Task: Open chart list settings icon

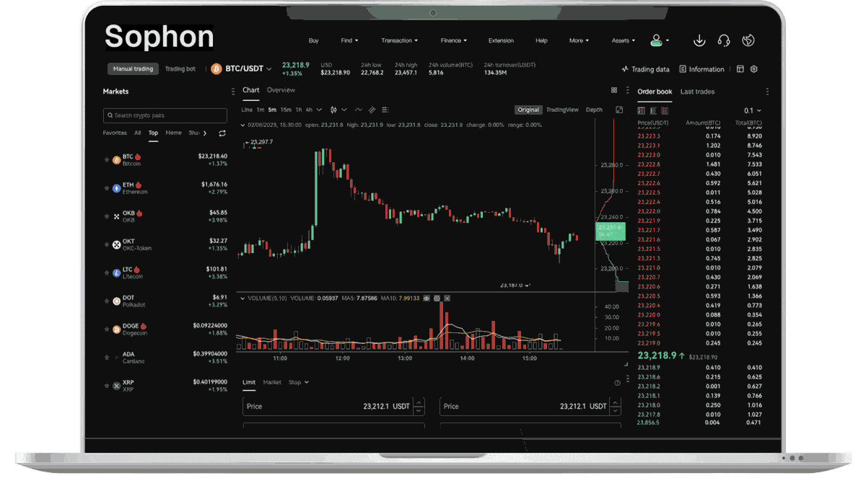Action: [x=385, y=110]
